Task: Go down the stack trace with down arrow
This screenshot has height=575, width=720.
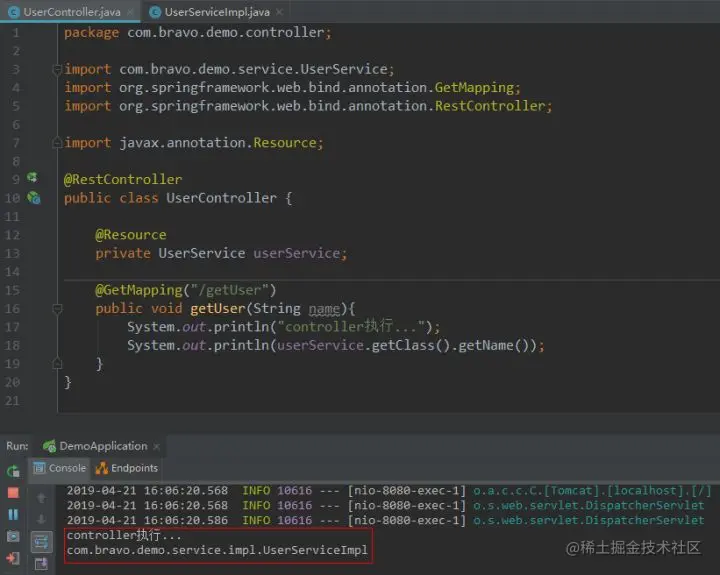Action: point(41,519)
